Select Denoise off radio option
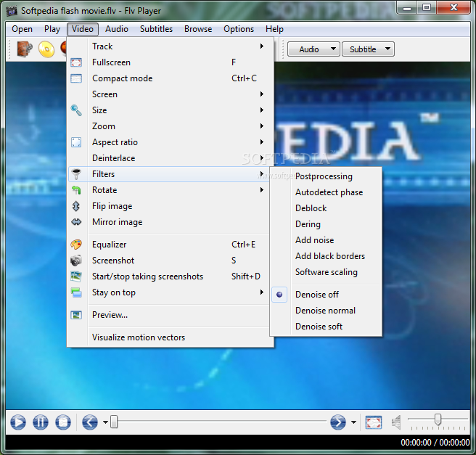This screenshot has height=455, width=476. click(x=326, y=295)
